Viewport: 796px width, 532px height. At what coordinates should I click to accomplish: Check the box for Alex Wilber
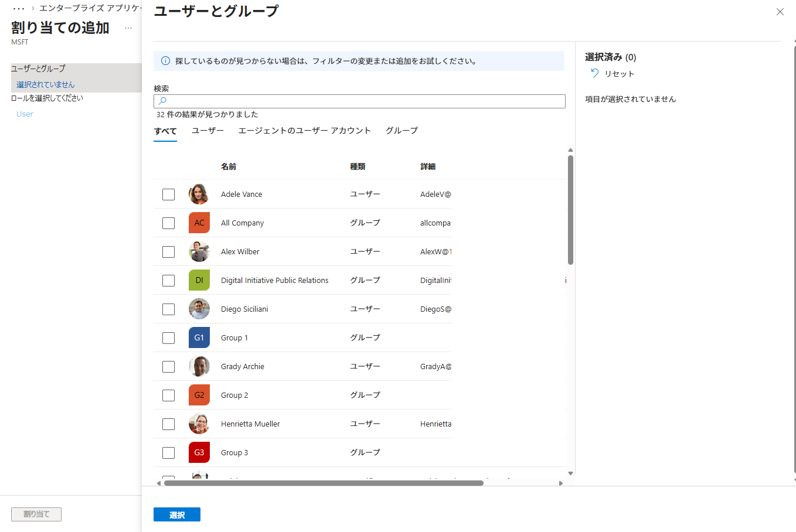[x=168, y=252]
